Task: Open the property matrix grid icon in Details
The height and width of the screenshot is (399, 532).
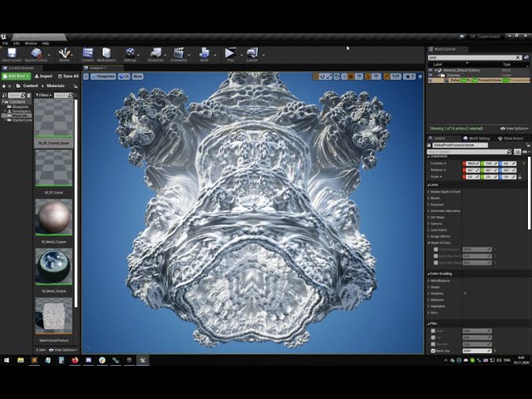Action: pos(517,152)
